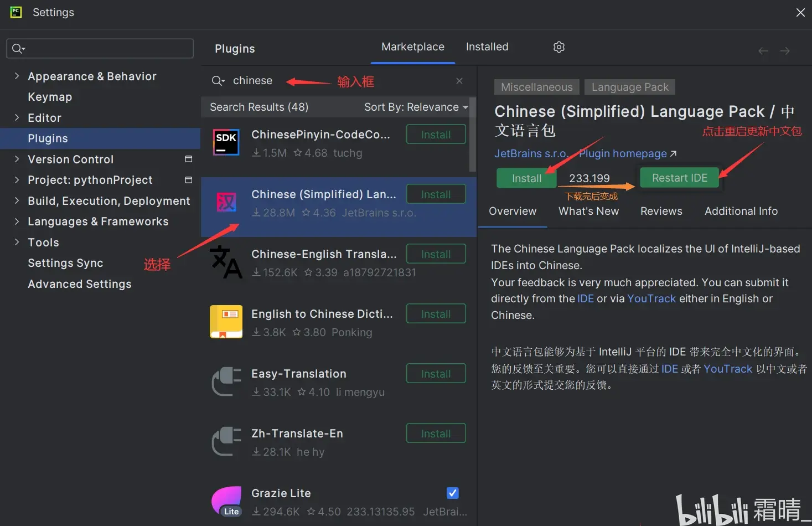Open the What's New tab
This screenshot has height=526, width=812.
click(x=588, y=211)
